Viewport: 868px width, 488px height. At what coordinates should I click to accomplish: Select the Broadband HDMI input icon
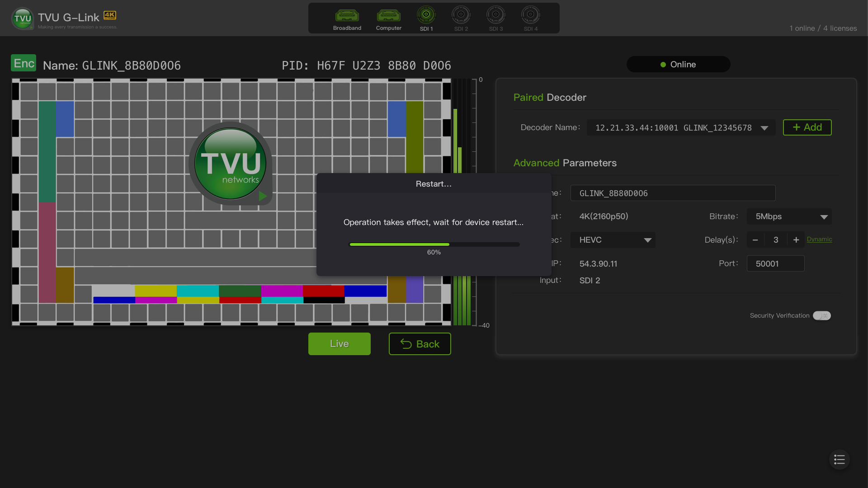pyautogui.click(x=347, y=16)
